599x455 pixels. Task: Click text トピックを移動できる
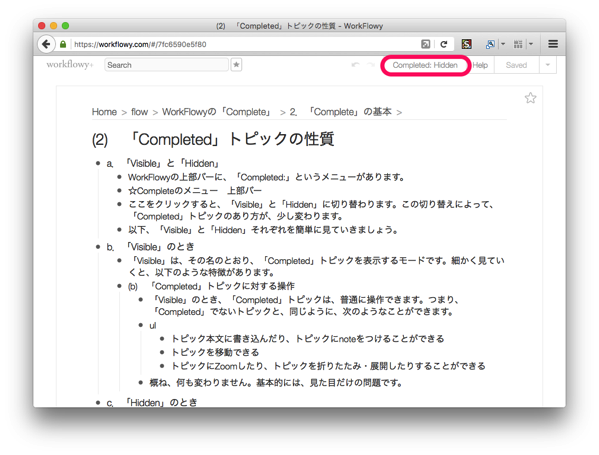click(215, 352)
